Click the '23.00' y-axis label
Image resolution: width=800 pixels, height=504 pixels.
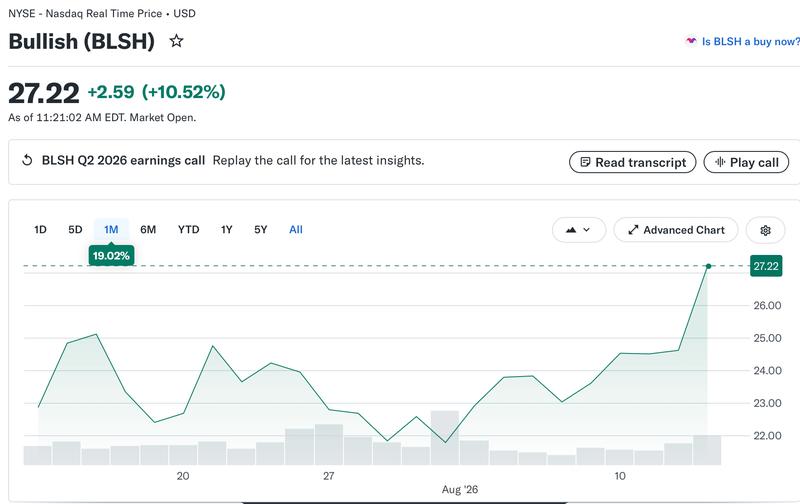coord(767,403)
